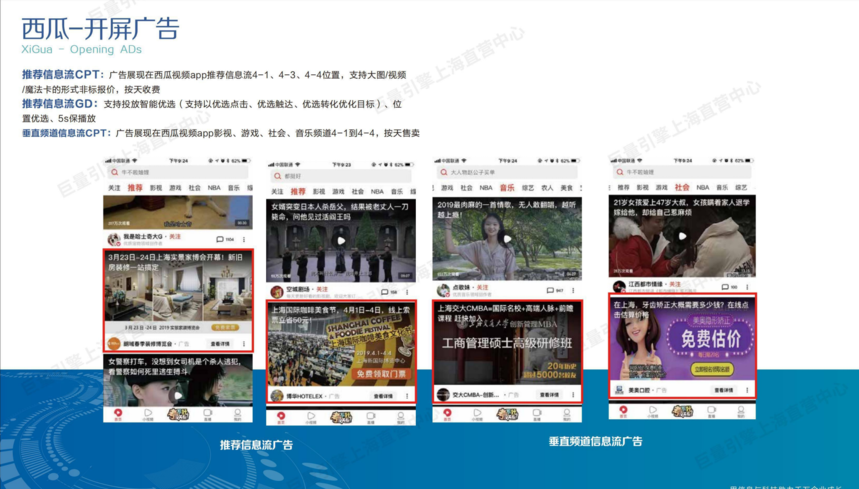Play the 2019最肉麻的一首情歌 video

pyautogui.click(x=507, y=239)
